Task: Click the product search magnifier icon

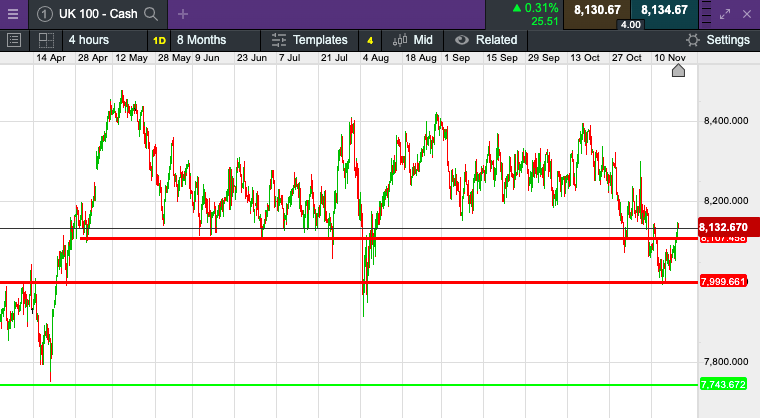Action: pos(151,14)
